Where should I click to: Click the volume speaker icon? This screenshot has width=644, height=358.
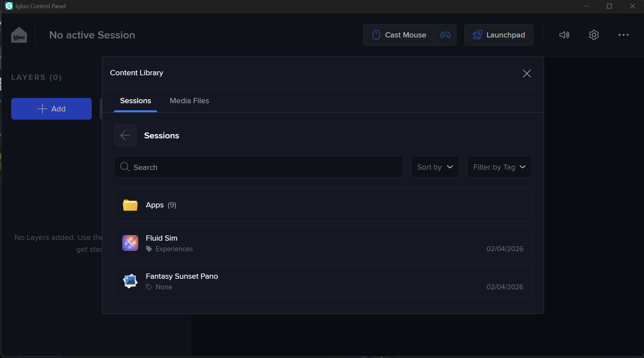click(564, 35)
